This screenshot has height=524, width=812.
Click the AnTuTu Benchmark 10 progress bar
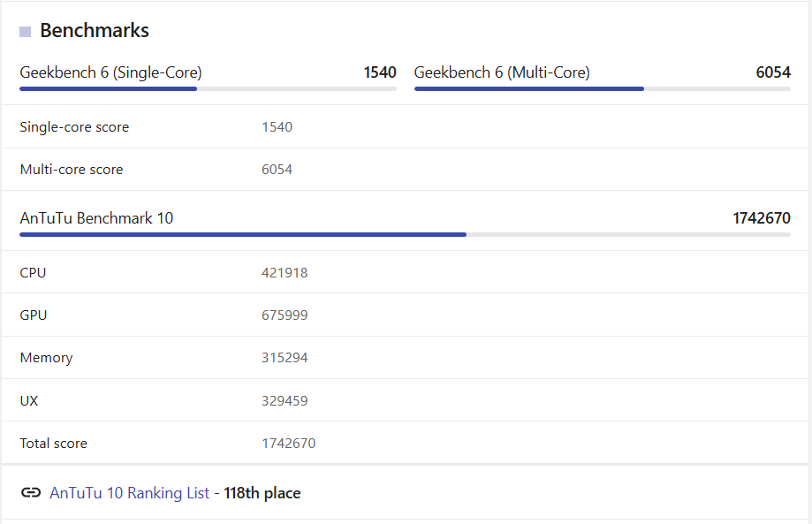405,235
